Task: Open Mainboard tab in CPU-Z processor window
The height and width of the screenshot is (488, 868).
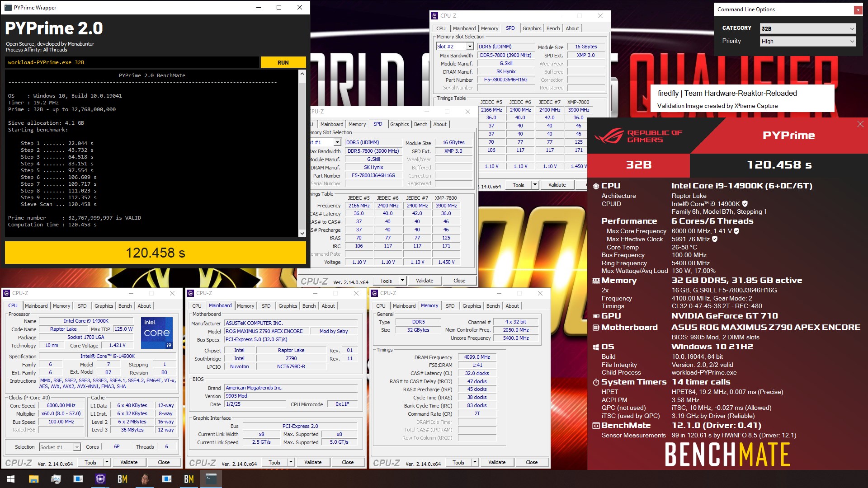Action: click(x=36, y=306)
